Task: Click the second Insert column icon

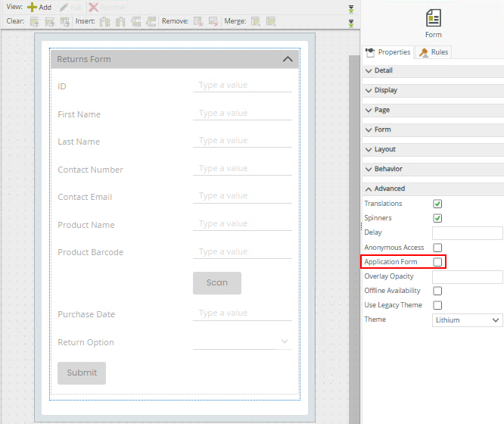Action: click(x=120, y=21)
